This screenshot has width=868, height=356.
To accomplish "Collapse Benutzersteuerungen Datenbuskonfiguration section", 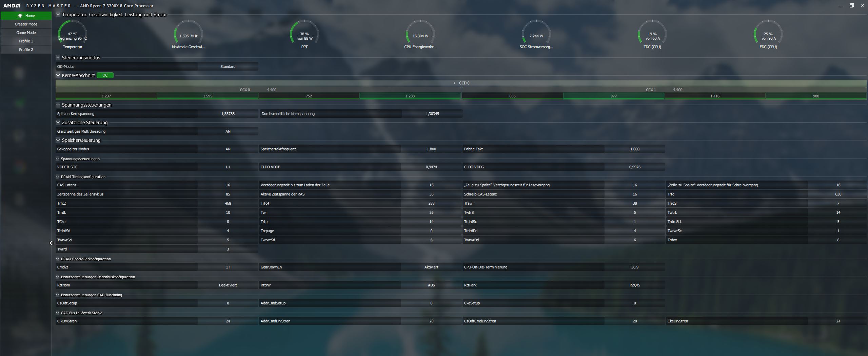I will (x=58, y=277).
